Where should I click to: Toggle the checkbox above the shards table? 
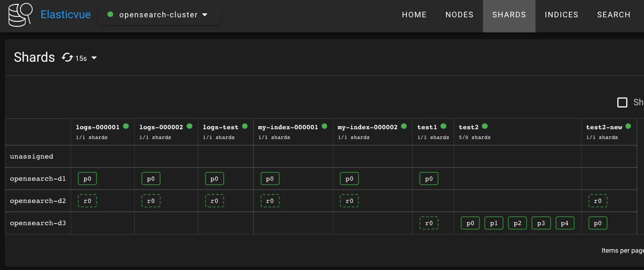tap(622, 103)
